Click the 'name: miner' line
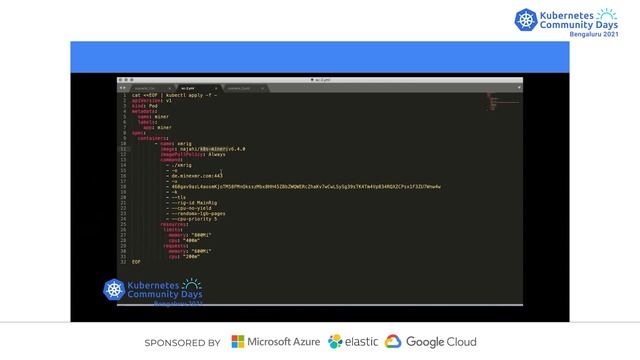This screenshot has width=640, height=360. click(153, 117)
